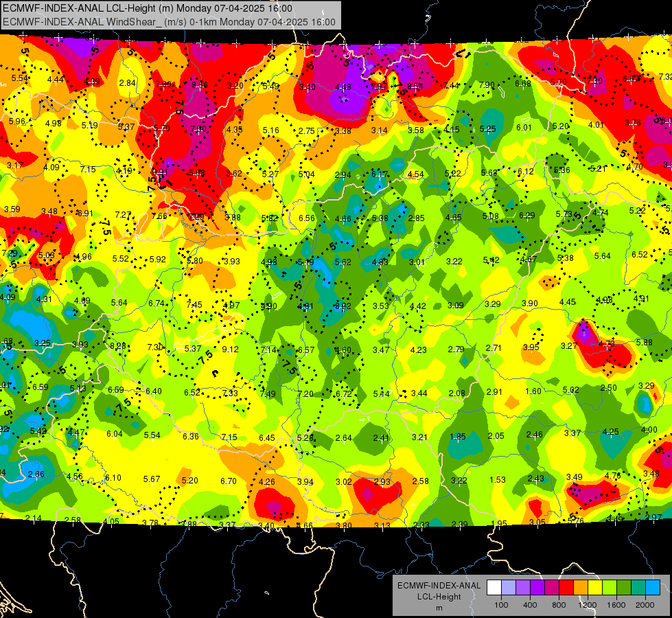
Task: Click the dark green legend swatch
Action: tap(624, 588)
